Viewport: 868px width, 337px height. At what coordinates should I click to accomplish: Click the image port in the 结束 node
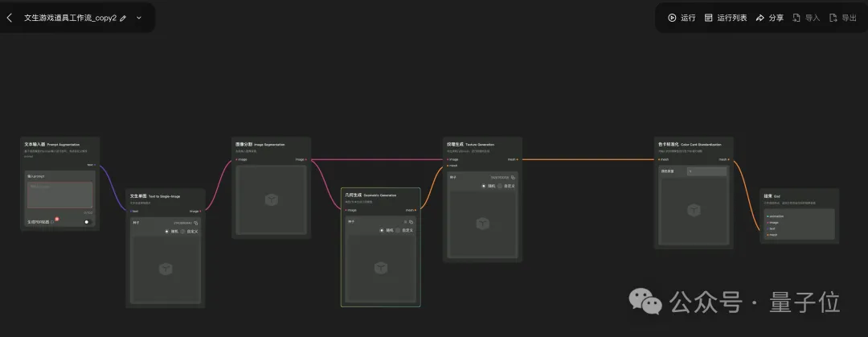pyautogui.click(x=768, y=222)
